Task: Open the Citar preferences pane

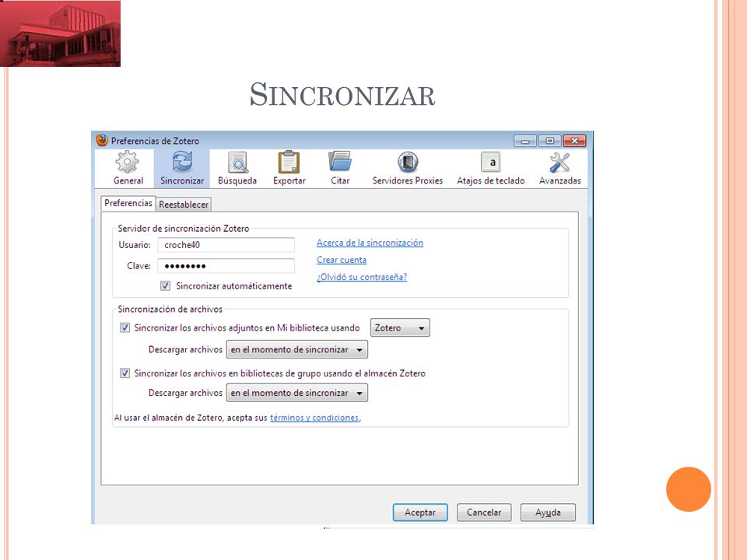Action: 340,168
